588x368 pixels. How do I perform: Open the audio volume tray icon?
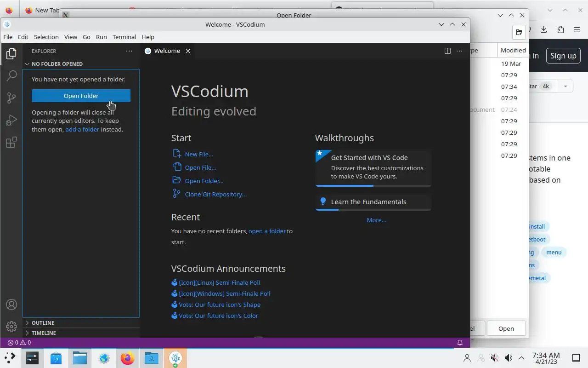508,358
